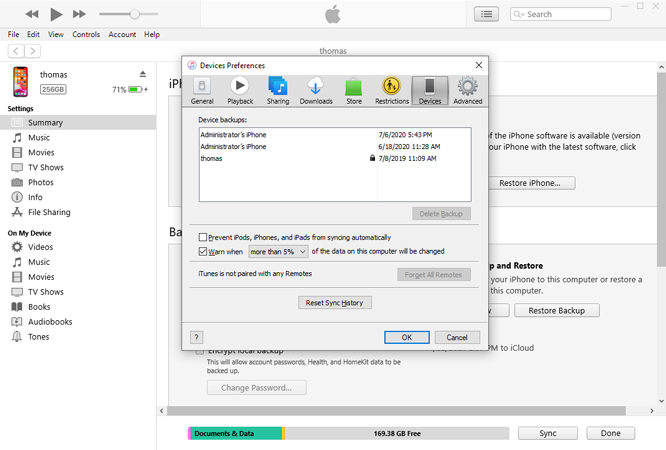Open the more than 5% dropdown

click(278, 252)
